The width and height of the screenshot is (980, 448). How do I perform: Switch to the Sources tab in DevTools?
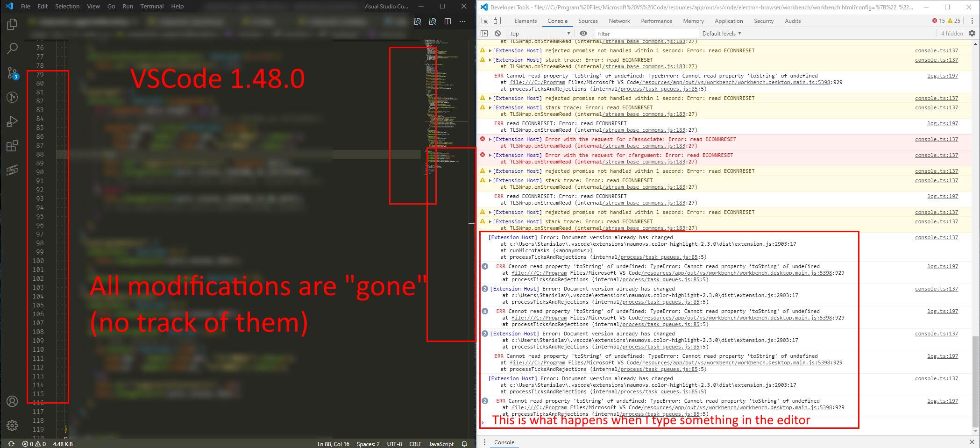tap(588, 21)
